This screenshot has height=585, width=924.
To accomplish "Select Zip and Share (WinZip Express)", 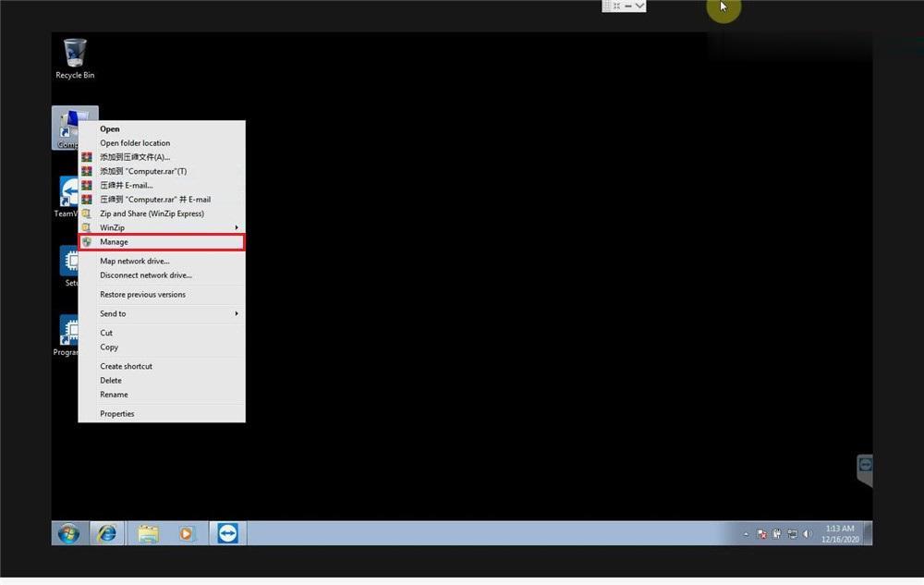I will (162, 213).
